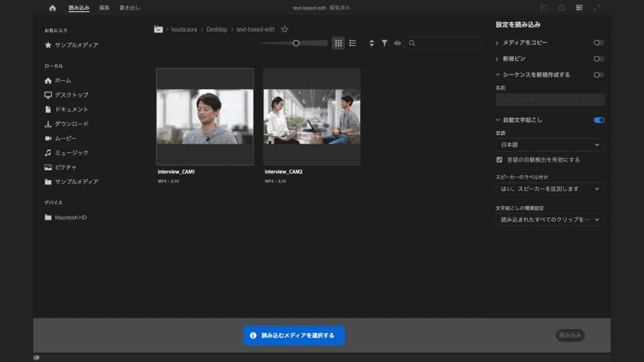Screen dimensions: 644x362
Task: Enable メディアをコピー toggle
Action: pos(598,43)
